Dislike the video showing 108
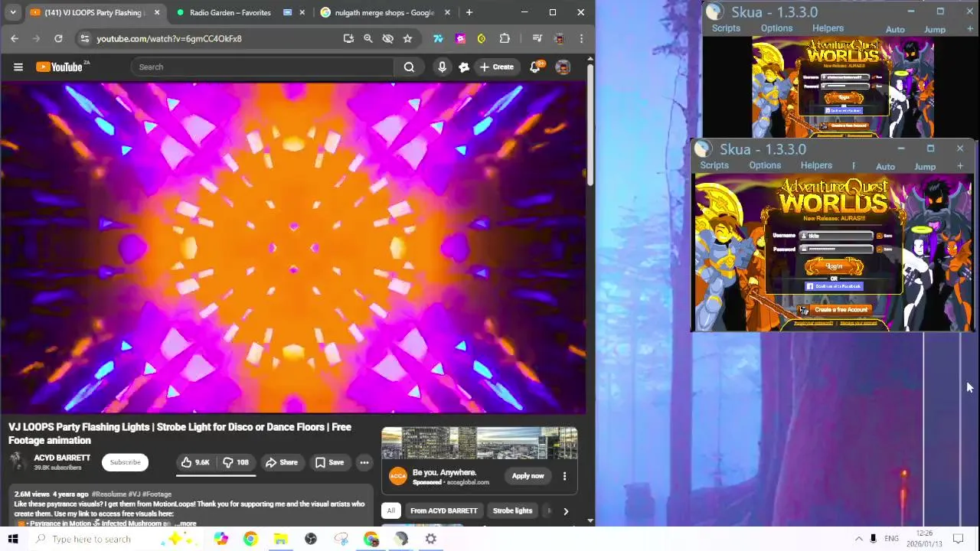The image size is (980, 551). click(x=236, y=462)
